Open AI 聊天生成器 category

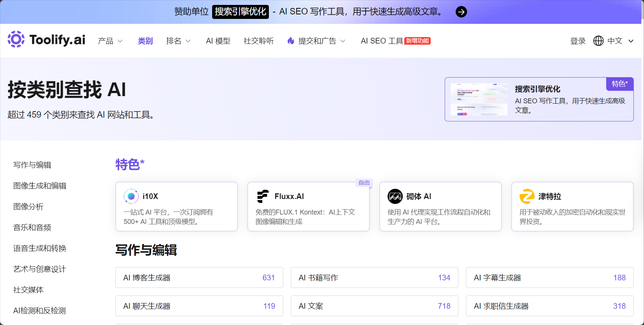pos(199,306)
